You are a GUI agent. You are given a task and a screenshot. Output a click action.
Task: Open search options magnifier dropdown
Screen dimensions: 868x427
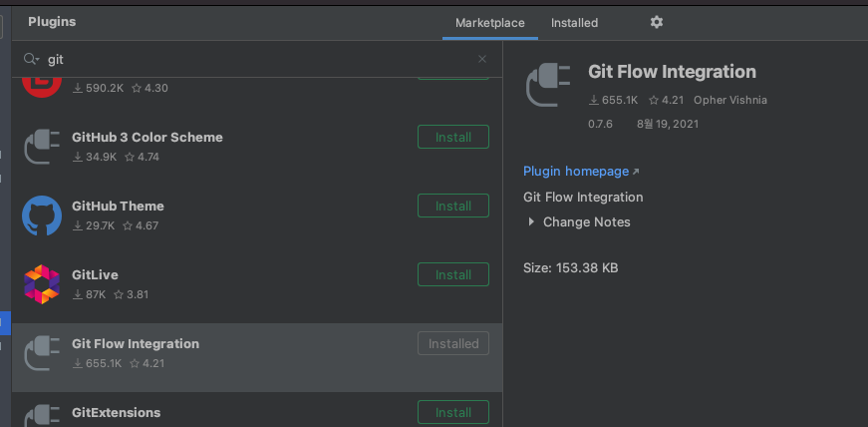coord(31,59)
